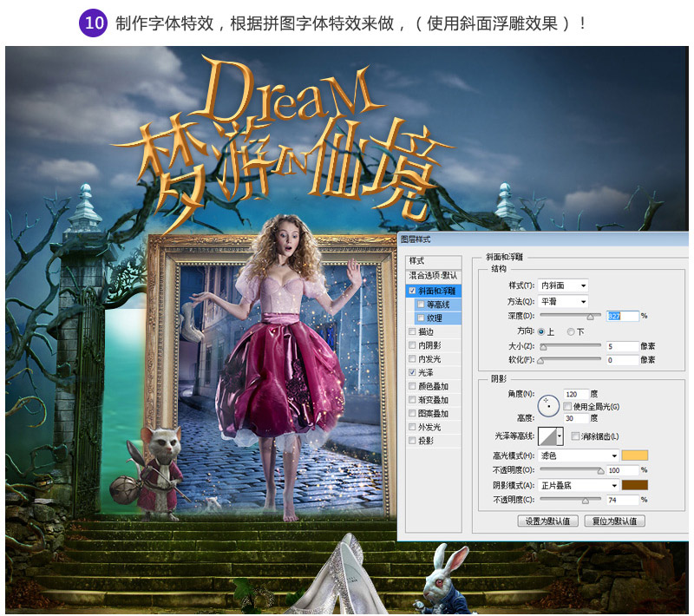Click the 结构 section label

(499, 269)
